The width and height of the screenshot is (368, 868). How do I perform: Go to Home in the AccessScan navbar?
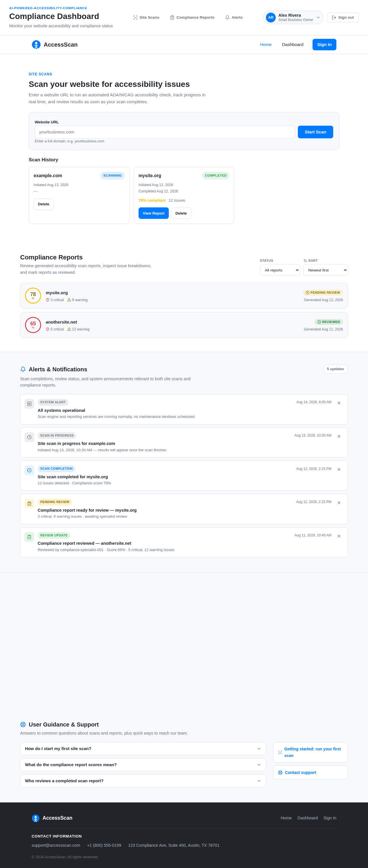pyautogui.click(x=266, y=45)
